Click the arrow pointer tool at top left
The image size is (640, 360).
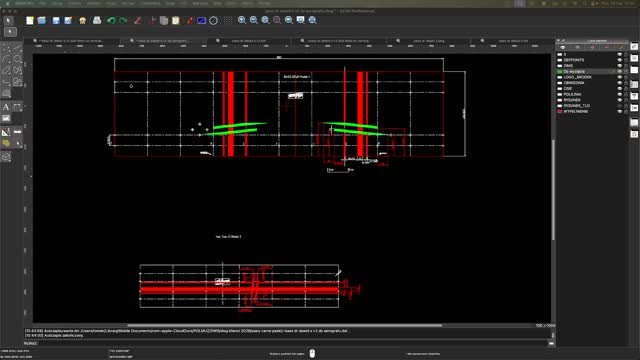pos(8,20)
